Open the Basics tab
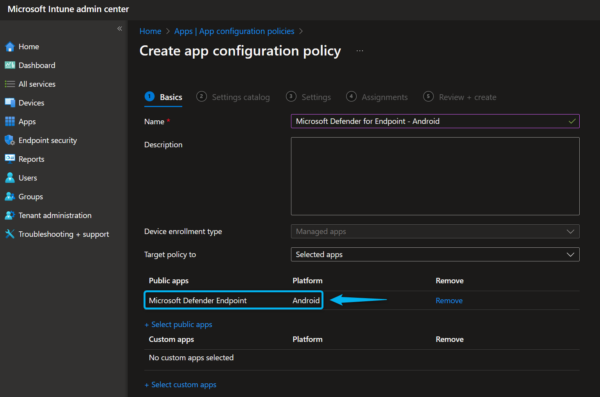Screen dimensions: 600x397 [x=163, y=97]
